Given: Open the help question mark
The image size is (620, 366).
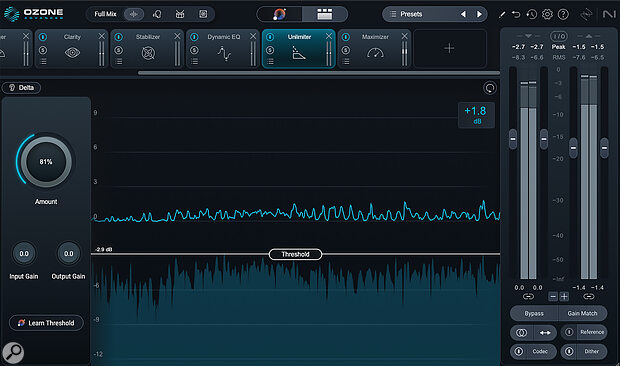Looking at the screenshot, I should (563, 15).
